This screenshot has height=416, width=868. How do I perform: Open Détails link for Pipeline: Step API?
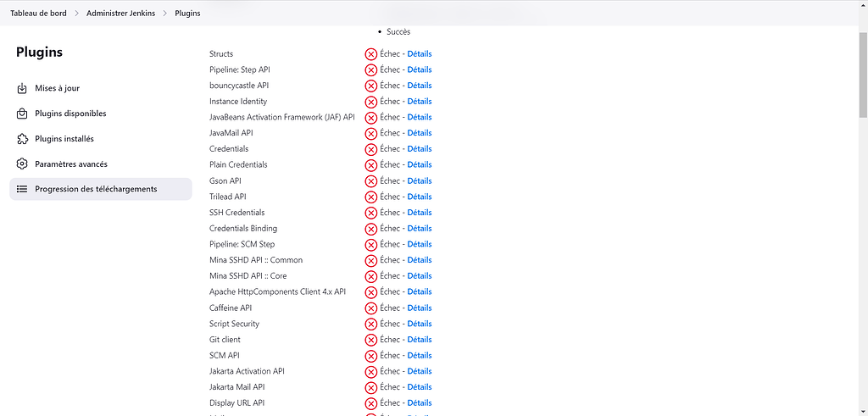pos(419,69)
